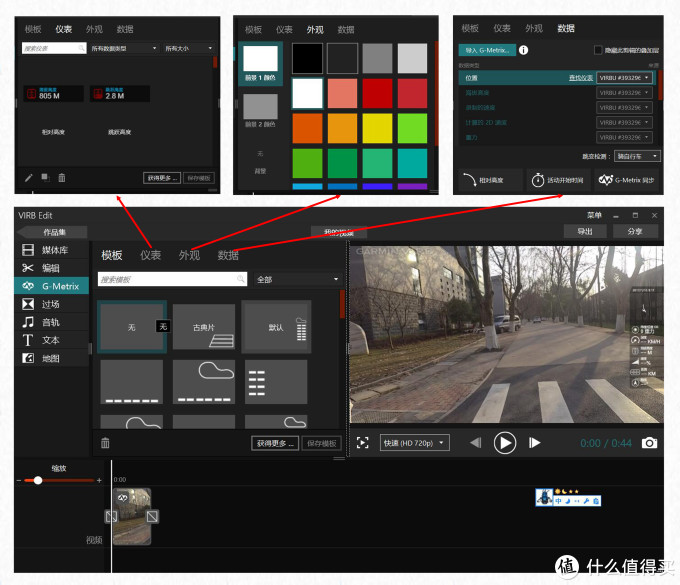Open the VIRBU dropdown in 位置 row
Image resolution: width=680 pixels, height=585 pixels.
point(624,78)
